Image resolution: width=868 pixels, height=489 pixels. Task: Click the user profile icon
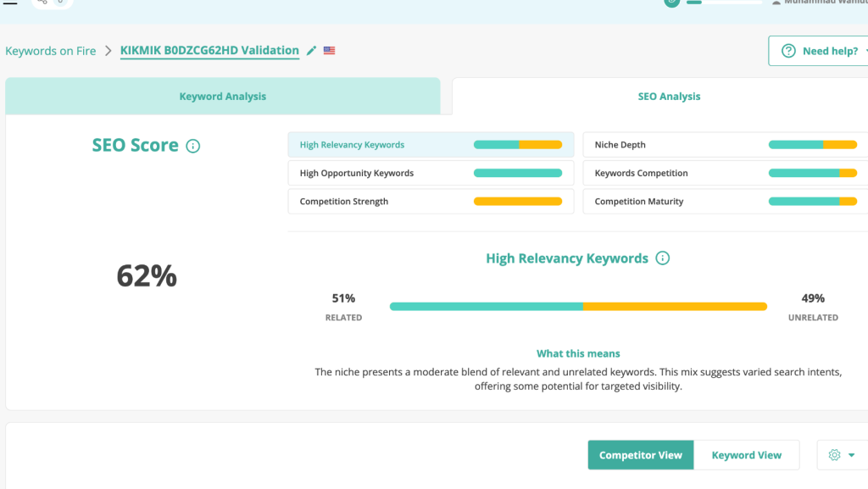tap(776, 3)
